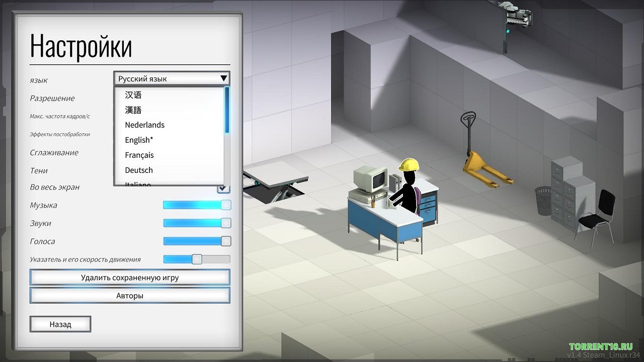Screen dimensions: 644x362
Task: Pick the partially visible Italiano option
Action: tap(138, 184)
